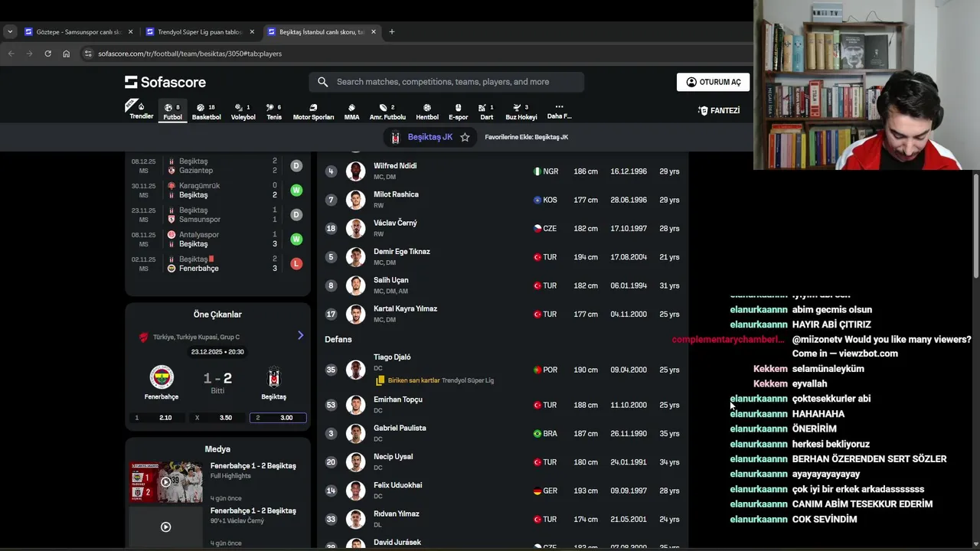The height and width of the screenshot is (551, 980).
Task: Reload the page with browser refresh icon
Action: [x=47, y=54]
